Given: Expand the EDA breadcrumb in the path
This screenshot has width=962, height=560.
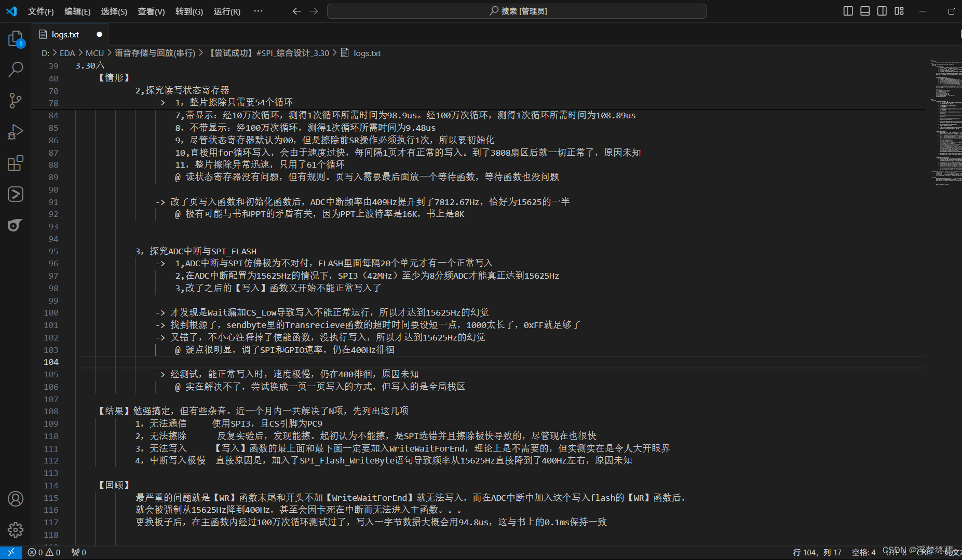Looking at the screenshot, I should (67, 52).
